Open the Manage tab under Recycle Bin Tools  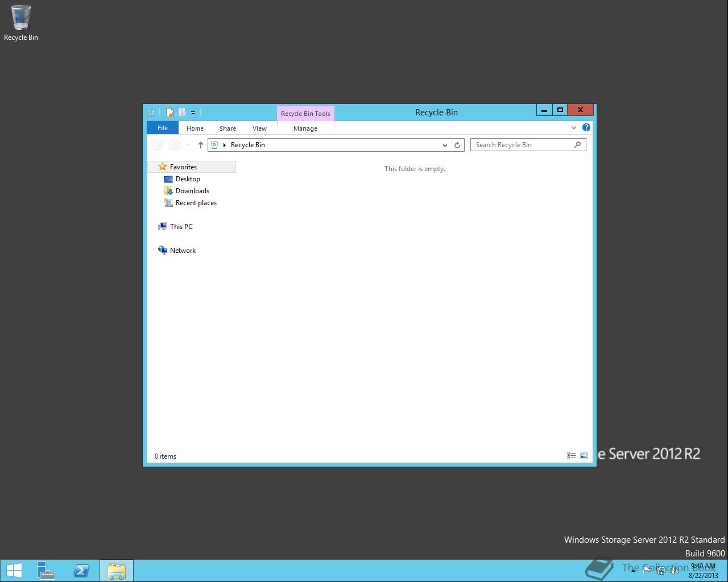click(305, 128)
